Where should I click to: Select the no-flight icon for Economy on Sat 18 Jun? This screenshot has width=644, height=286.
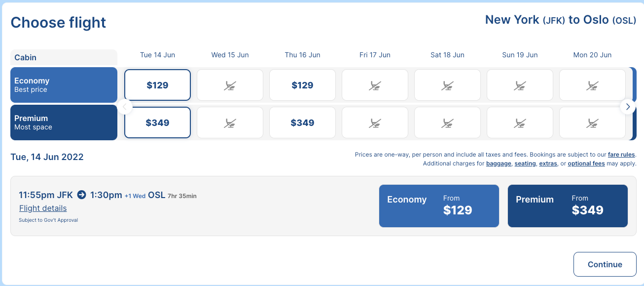click(447, 85)
